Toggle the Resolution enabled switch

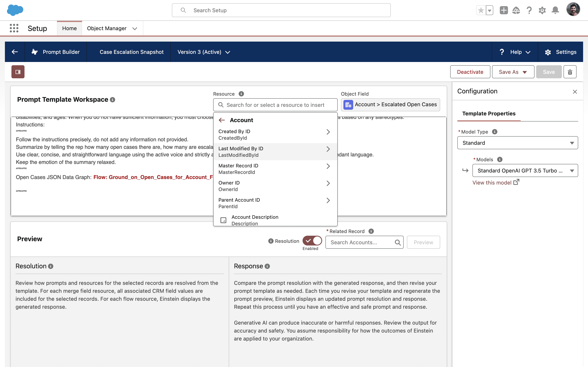(312, 241)
